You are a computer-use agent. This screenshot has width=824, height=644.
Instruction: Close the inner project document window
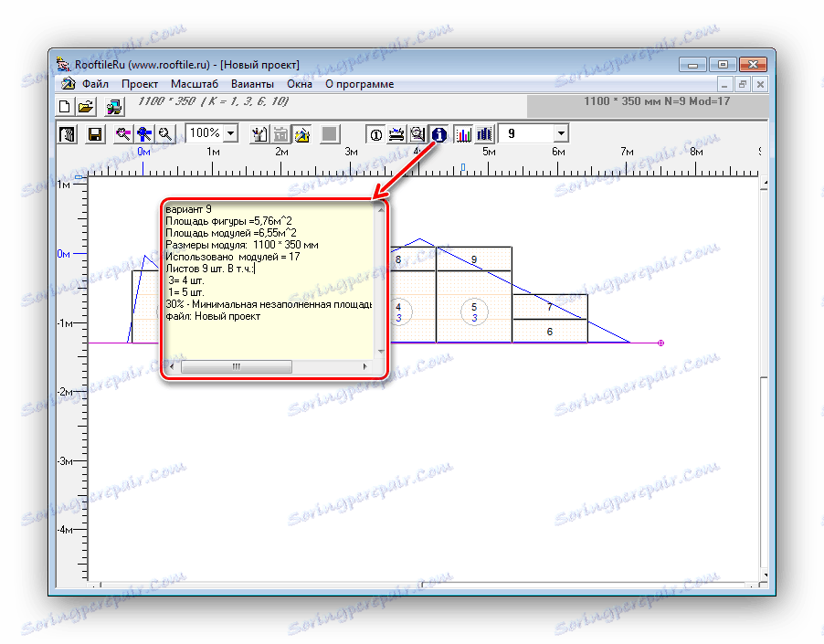[x=760, y=84]
